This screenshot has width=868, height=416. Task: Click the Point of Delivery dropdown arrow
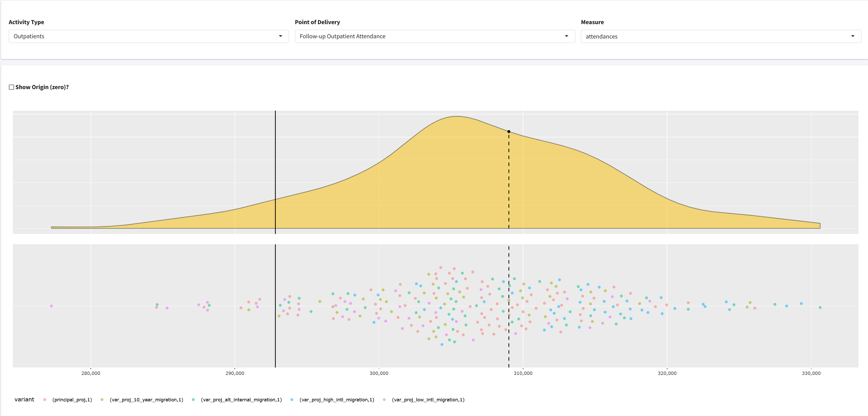566,36
